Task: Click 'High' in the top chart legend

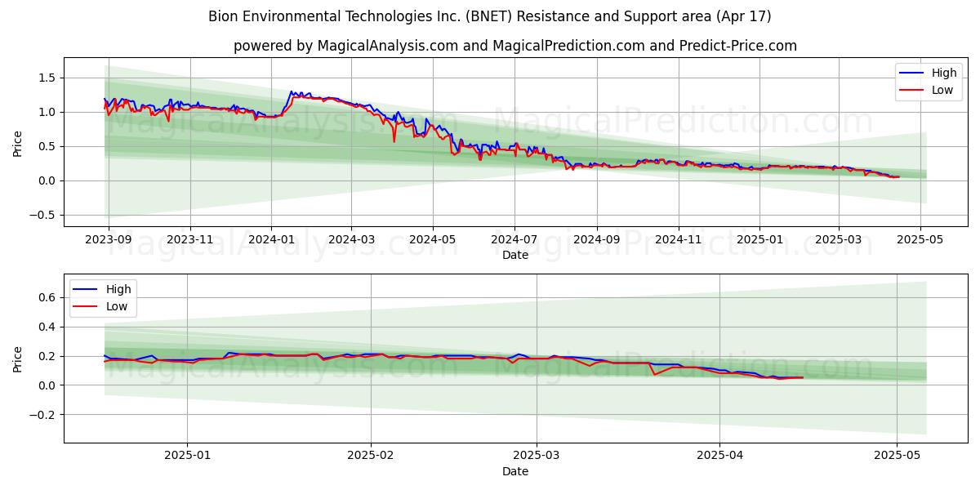Action: (944, 73)
